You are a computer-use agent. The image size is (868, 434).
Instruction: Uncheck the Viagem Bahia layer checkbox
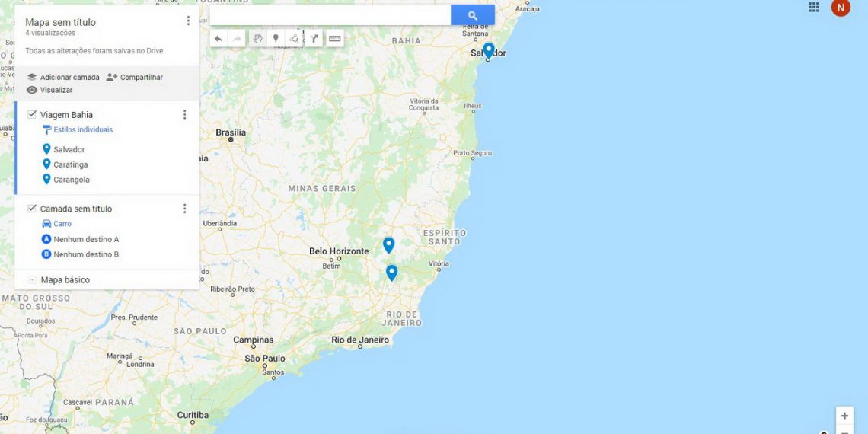[32, 114]
